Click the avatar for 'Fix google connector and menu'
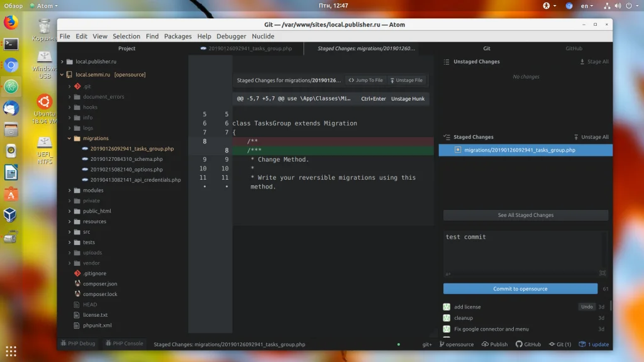644x362 pixels. [x=447, y=329]
